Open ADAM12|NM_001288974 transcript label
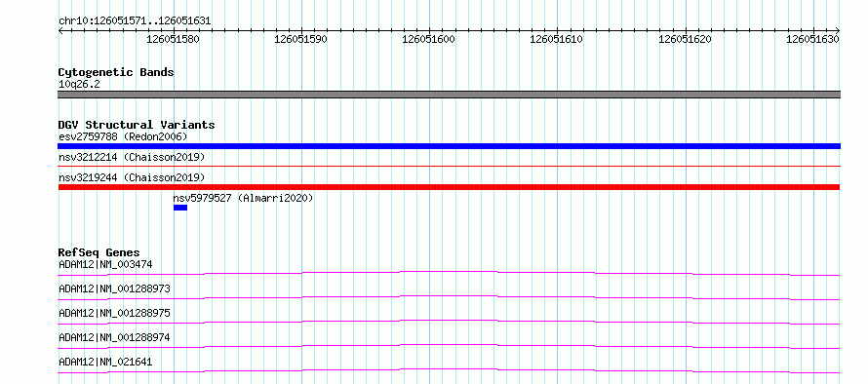 point(114,337)
